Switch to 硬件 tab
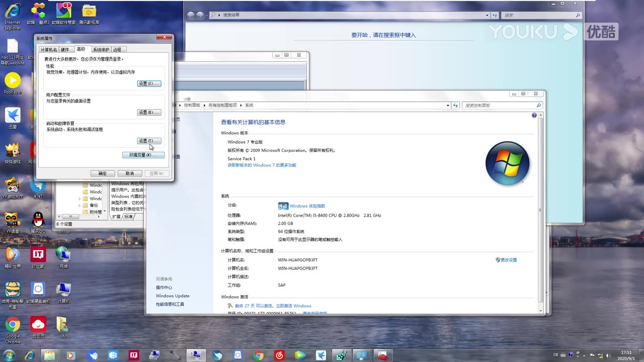This screenshot has width=644, height=362. pyautogui.click(x=65, y=49)
